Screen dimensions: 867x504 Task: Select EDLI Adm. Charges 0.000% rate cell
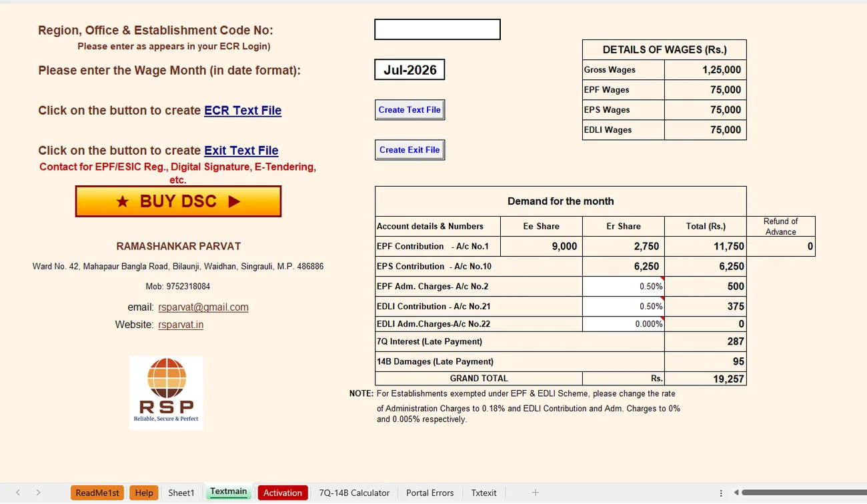[x=624, y=324]
